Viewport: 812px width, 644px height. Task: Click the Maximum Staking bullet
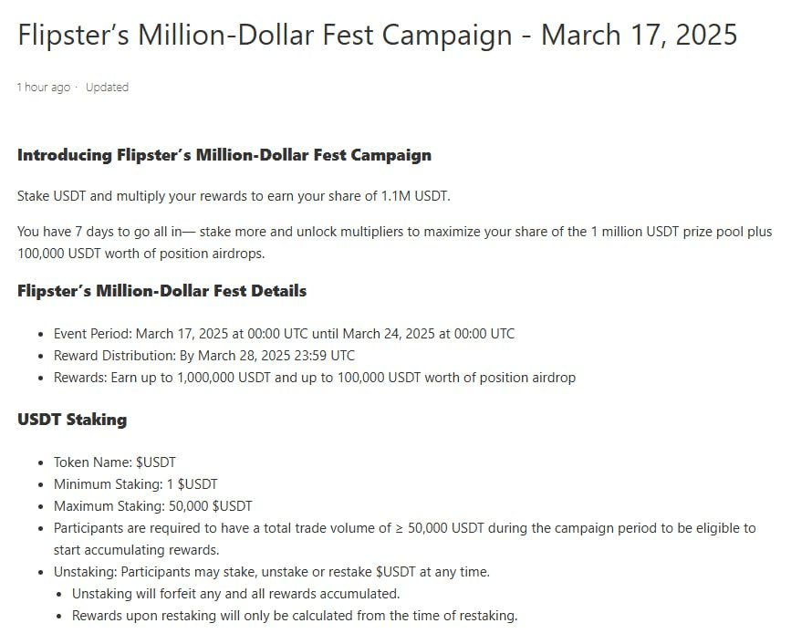click(x=152, y=505)
